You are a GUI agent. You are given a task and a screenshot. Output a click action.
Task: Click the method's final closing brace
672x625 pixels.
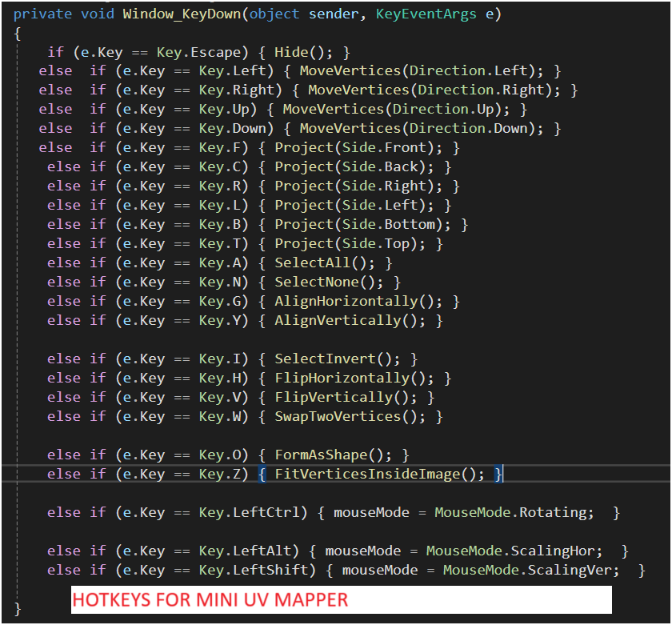[17, 608]
